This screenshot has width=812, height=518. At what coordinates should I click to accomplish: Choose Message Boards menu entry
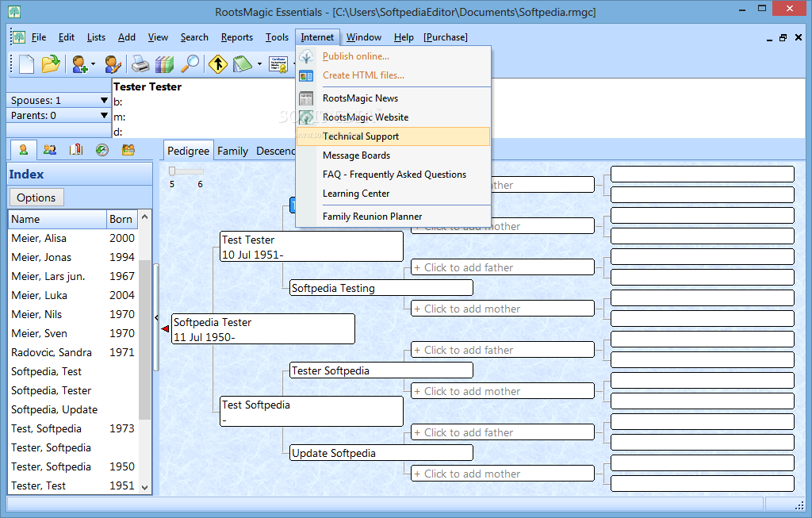(393, 155)
